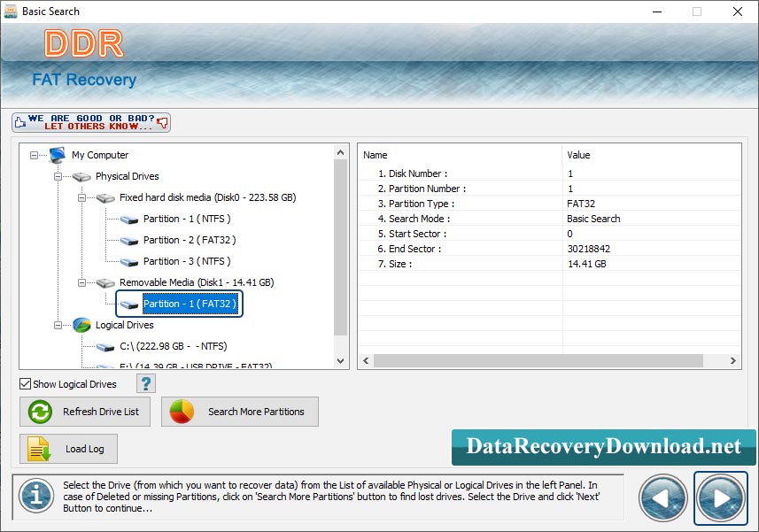759x532 pixels.
Task: Click the pie chart partitions icon
Action: (x=182, y=412)
